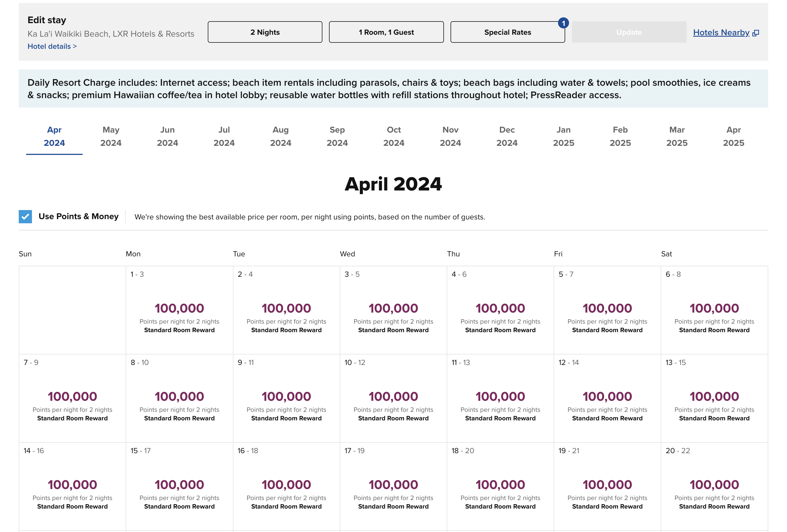Screen dimensions: 787x532
Task: Select the 2 - 4 stay date cell
Action: [x=287, y=310]
